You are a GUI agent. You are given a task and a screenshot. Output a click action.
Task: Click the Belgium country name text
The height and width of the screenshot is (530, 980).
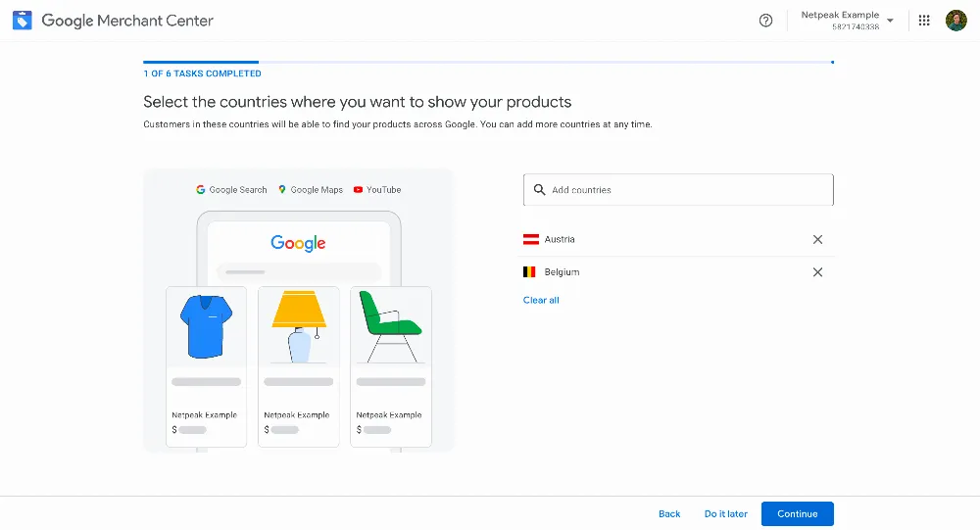(x=562, y=272)
